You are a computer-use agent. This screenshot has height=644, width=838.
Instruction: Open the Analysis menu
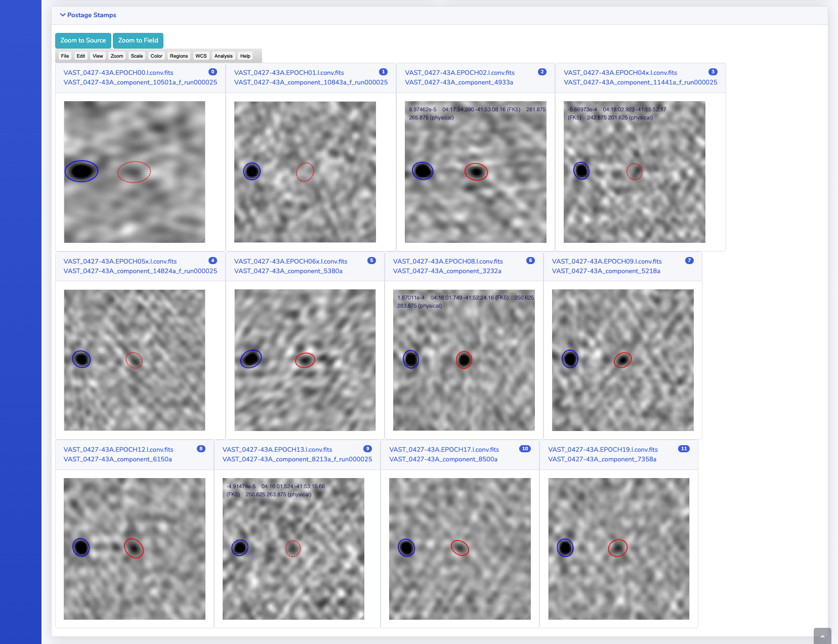(223, 56)
